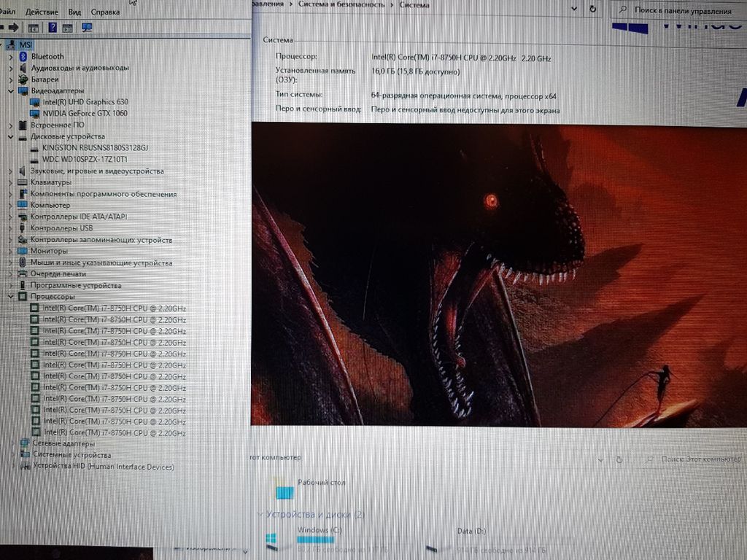Image resolution: width=747 pixels, height=560 pixels.
Task: Select Устройства HID (Human Interface Devices) row
Action: tap(104, 466)
